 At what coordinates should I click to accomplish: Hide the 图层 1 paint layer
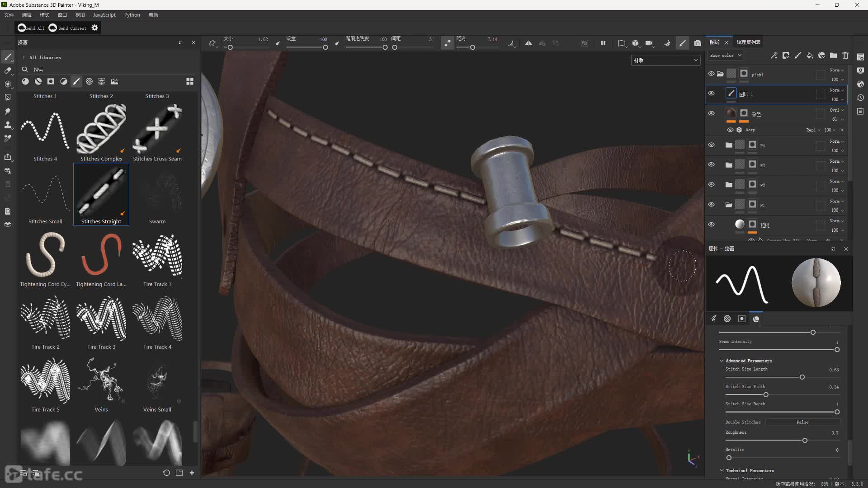(x=711, y=94)
